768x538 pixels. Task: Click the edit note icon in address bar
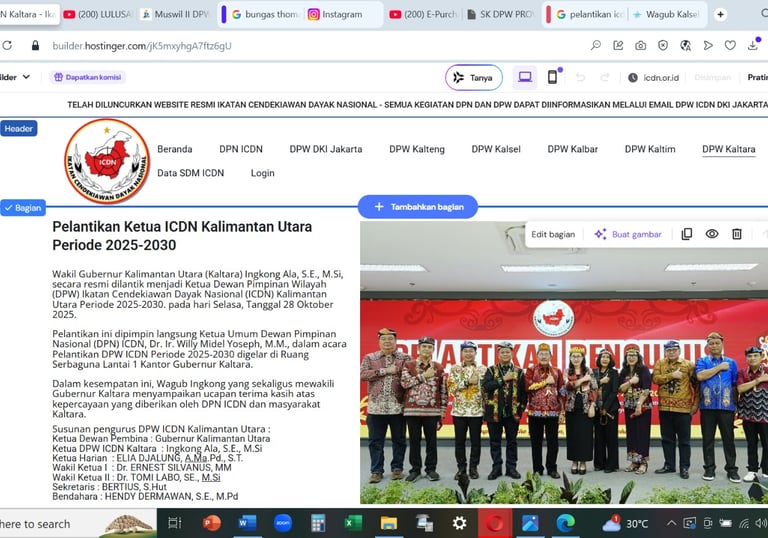618,46
